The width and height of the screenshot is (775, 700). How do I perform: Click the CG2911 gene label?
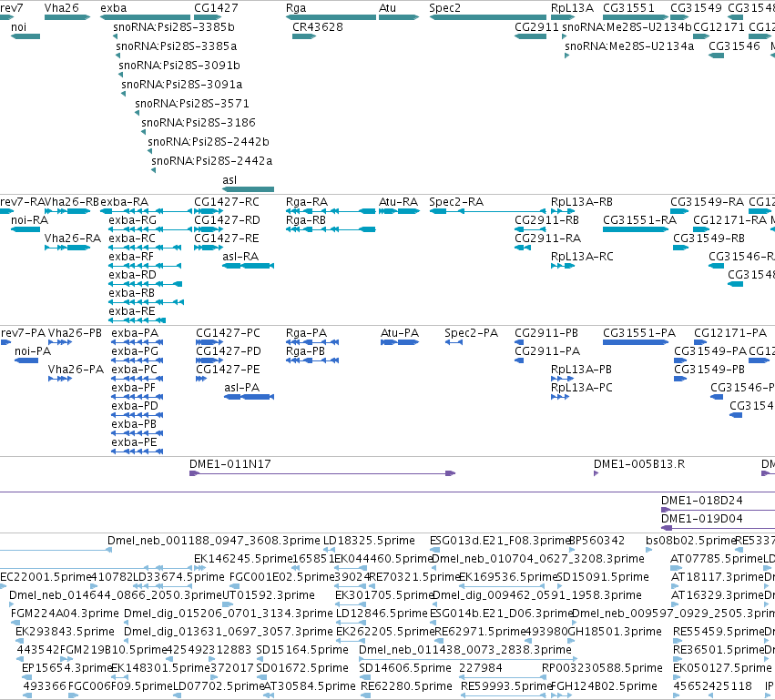point(536,27)
